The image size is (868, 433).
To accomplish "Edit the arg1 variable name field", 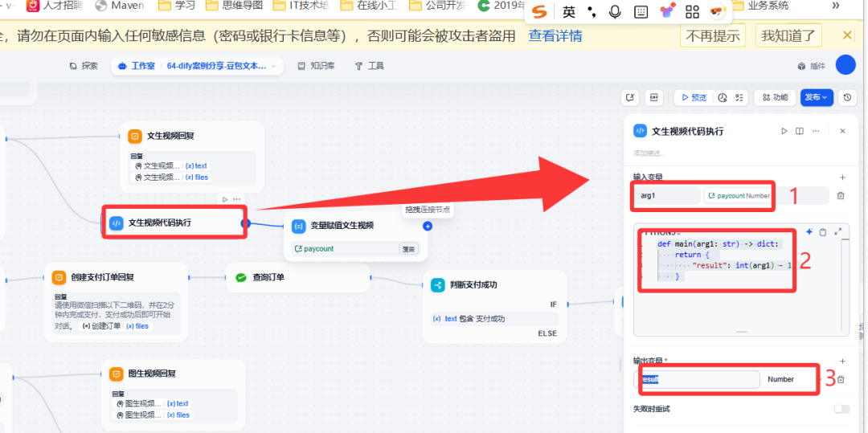I will pyautogui.click(x=667, y=196).
